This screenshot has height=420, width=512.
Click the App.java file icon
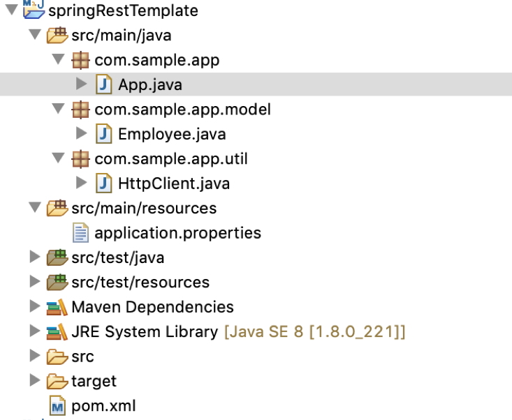(104, 85)
